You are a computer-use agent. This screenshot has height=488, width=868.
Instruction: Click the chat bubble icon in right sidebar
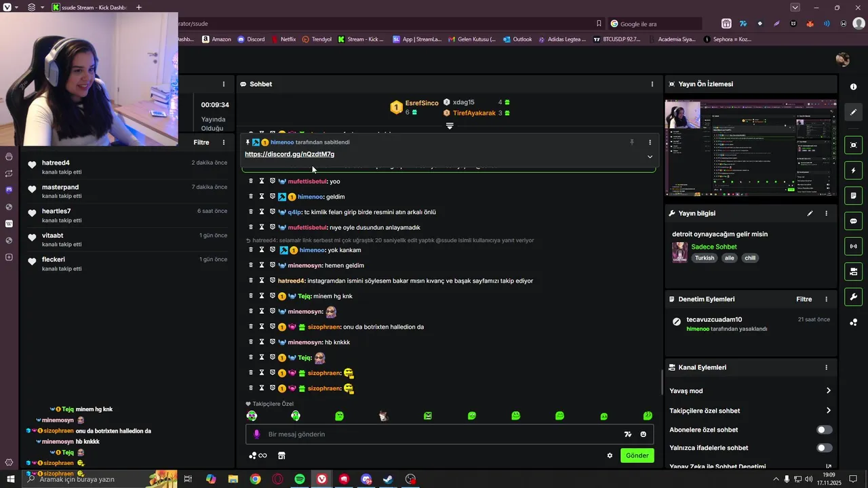853,221
